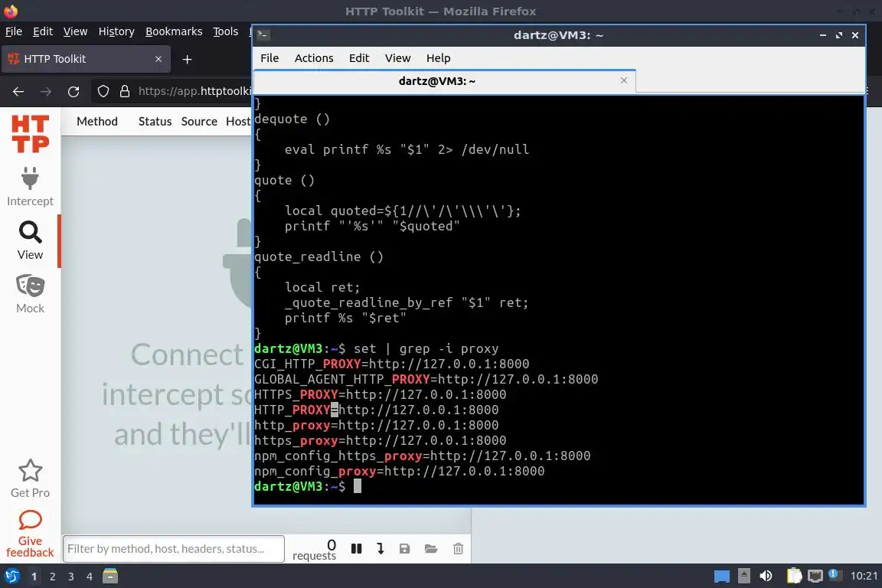
Task: Open the terminal View menu
Action: coord(397,58)
